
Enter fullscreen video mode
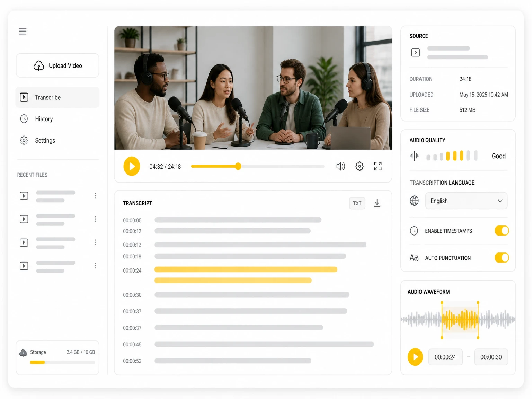[x=378, y=166]
